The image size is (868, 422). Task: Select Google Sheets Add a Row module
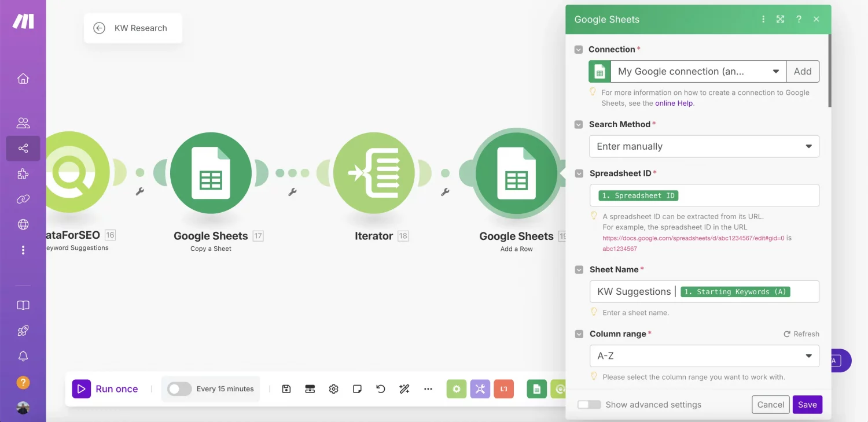coord(516,172)
